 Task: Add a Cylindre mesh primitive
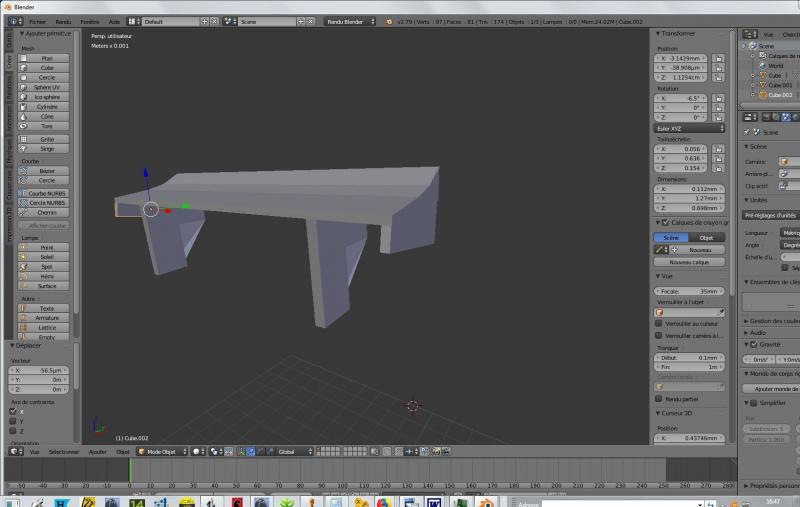[x=47, y=106]
